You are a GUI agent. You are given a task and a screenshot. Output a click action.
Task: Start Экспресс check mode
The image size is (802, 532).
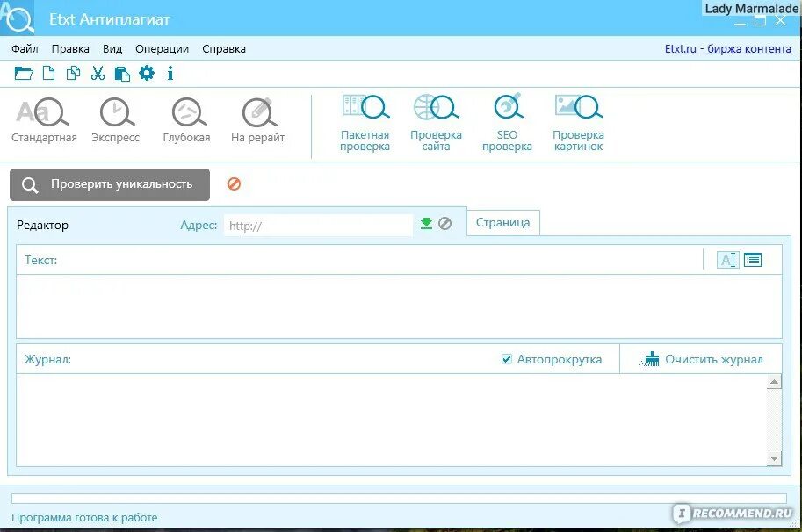(x=116, y=120)
